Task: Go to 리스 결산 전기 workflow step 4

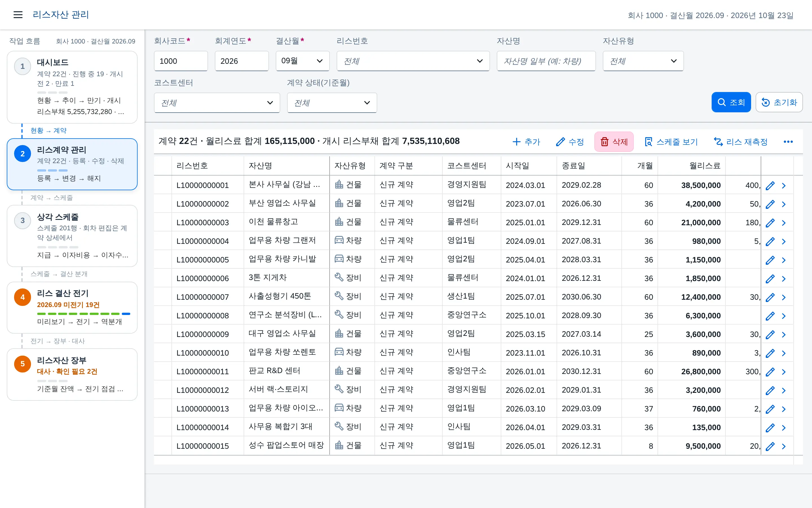Action: 72,307
